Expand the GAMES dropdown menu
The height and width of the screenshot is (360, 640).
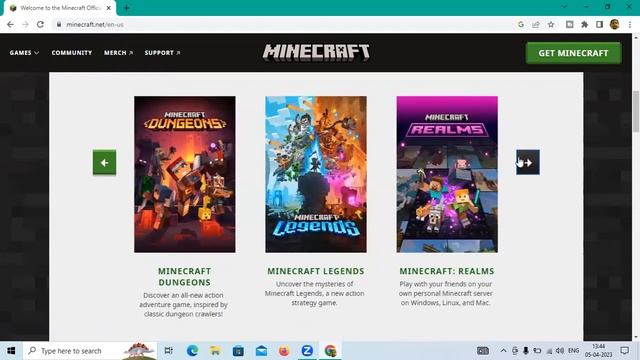(x=24, y=53)
